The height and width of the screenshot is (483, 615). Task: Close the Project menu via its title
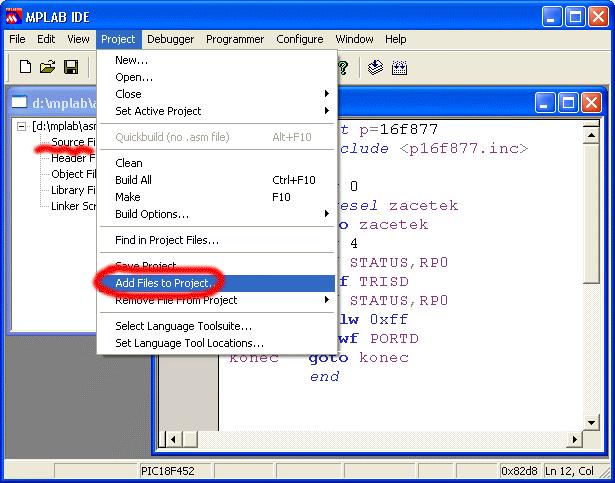coord(118,39)
